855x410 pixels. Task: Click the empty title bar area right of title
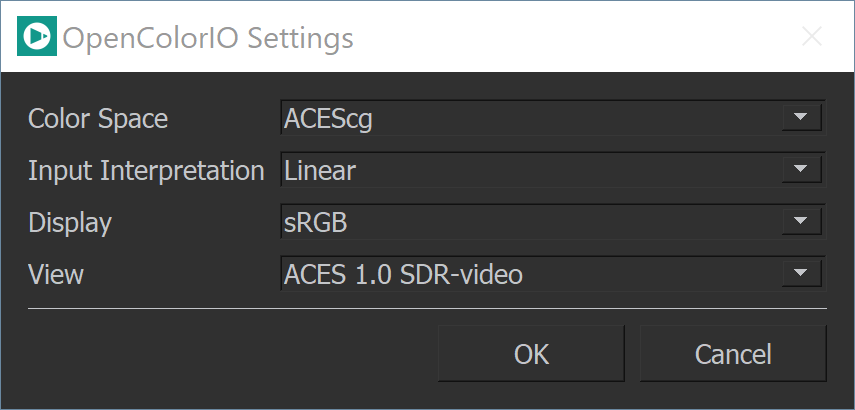tap(573, 37)
